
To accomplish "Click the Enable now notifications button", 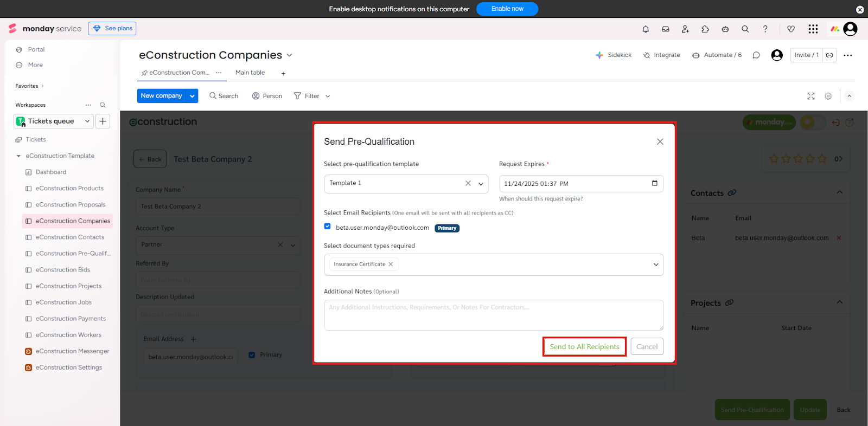I will click(x=507, y=9).
